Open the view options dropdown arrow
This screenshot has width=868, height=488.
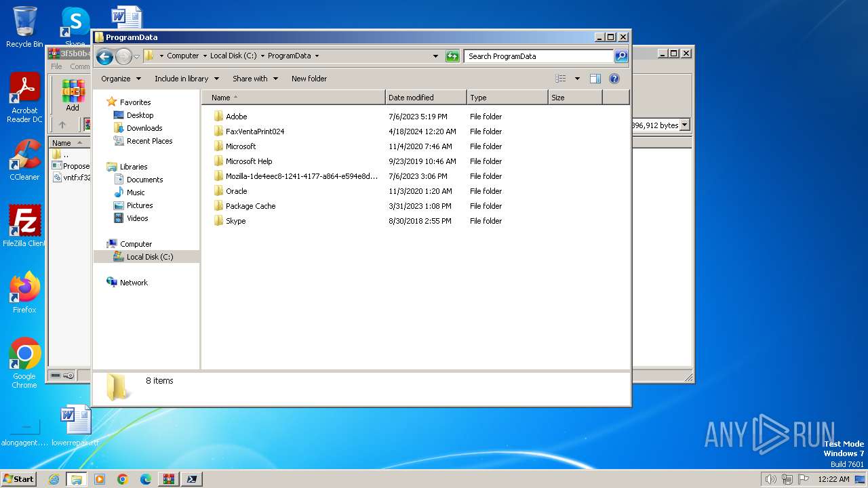point(577,79)
